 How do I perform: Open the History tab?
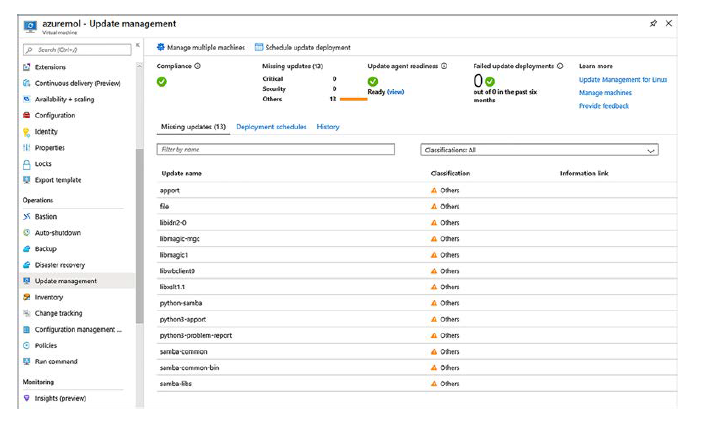click(x=328, y=127)
